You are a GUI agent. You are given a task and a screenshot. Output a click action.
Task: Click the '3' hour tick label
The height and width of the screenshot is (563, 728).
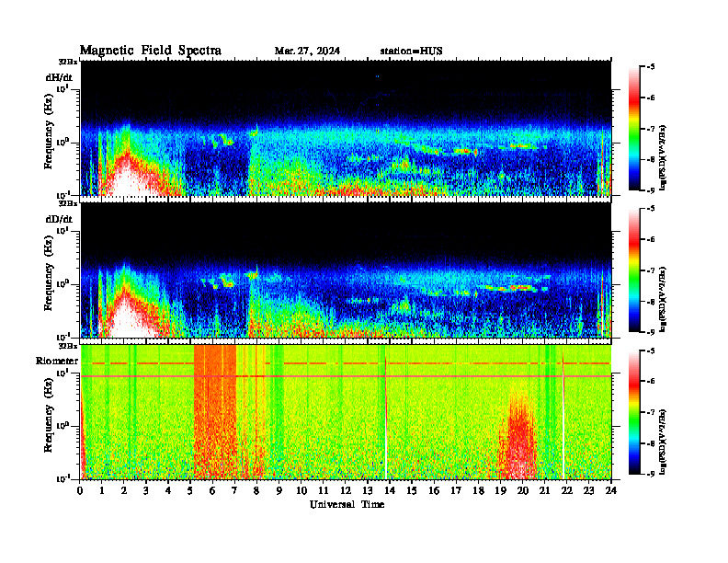[146, 490]
